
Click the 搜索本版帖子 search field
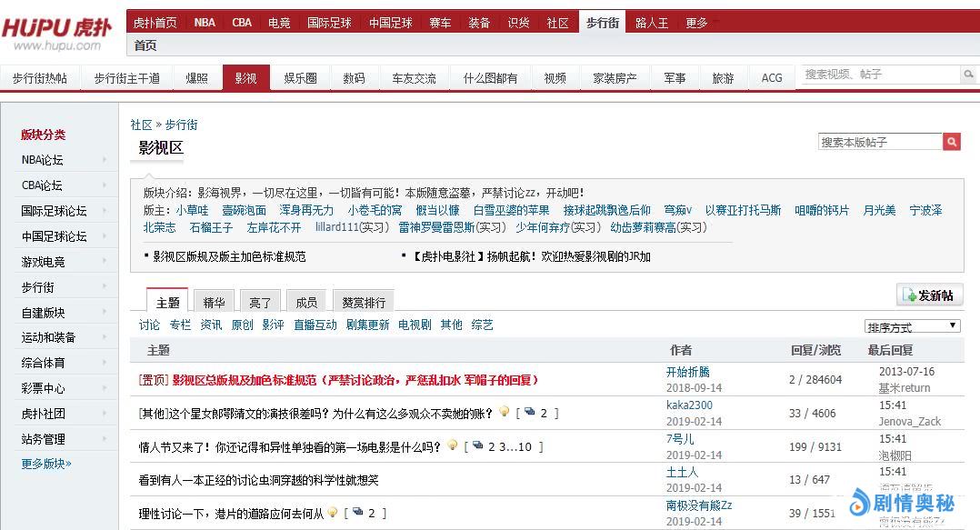coord(879,142)
